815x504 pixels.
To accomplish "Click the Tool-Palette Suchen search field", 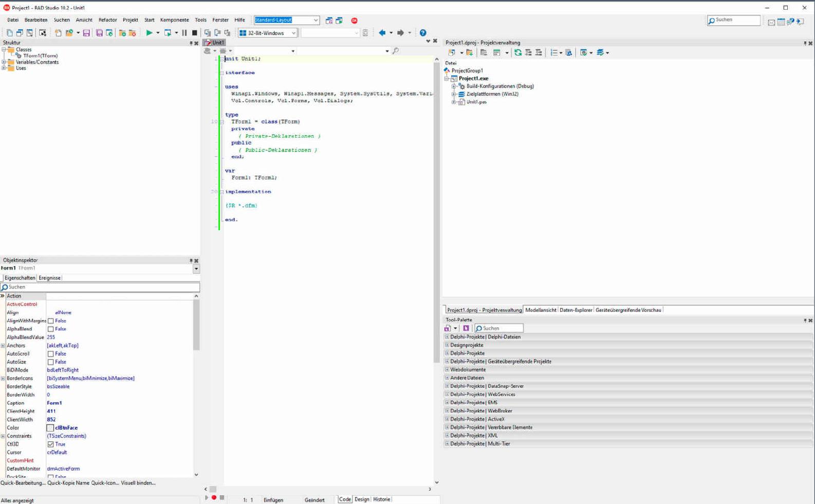I will point(498,328).
